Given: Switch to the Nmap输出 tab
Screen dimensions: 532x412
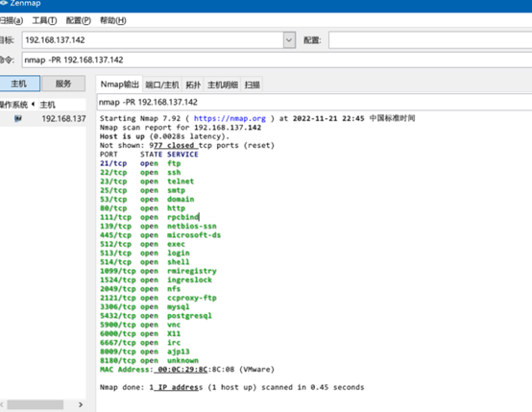Looking at the screenshot, I should 119,85.
